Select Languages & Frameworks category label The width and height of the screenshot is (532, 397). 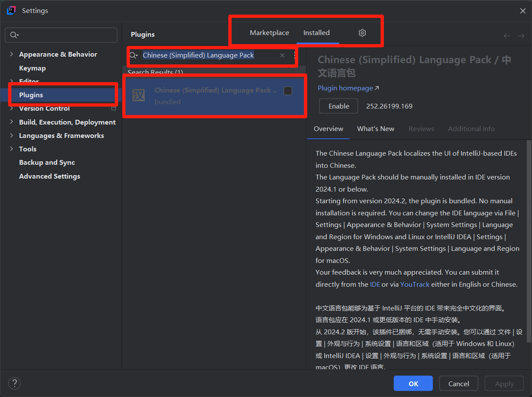coord(61,135)
